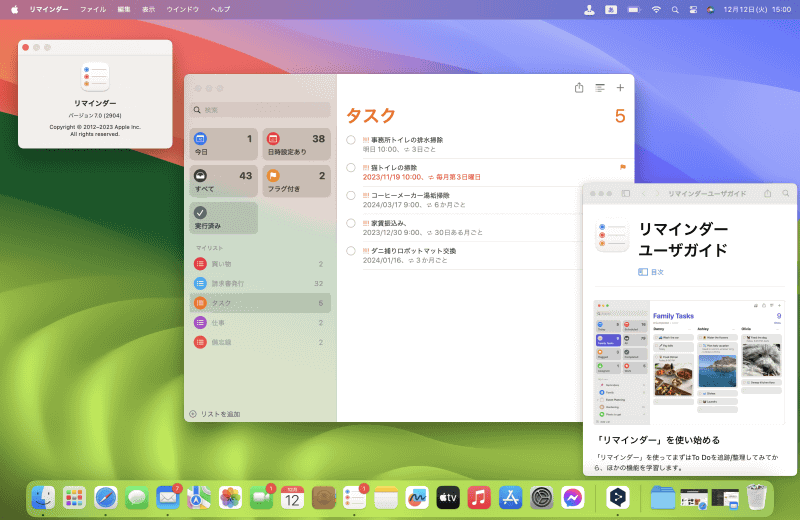Click Family Tasks screenshot in user guide
The height and width of the screenshot is (520, 800).
689,362
